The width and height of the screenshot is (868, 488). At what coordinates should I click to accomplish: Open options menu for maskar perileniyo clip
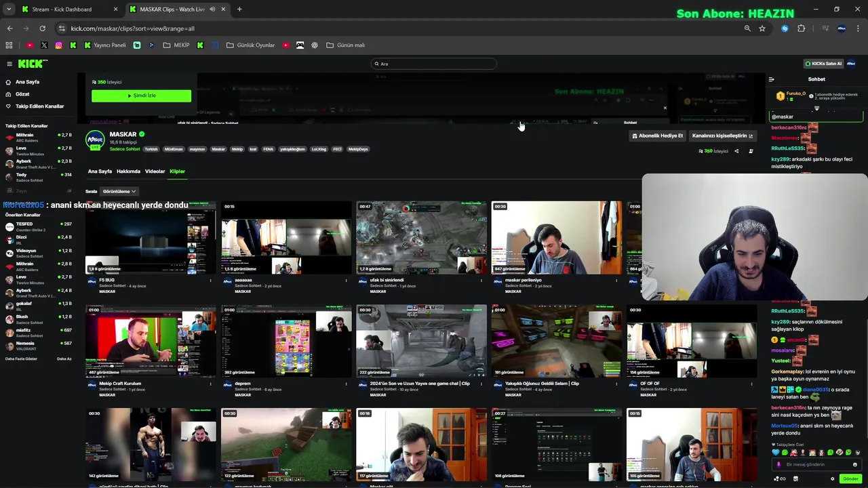point(616,280)
